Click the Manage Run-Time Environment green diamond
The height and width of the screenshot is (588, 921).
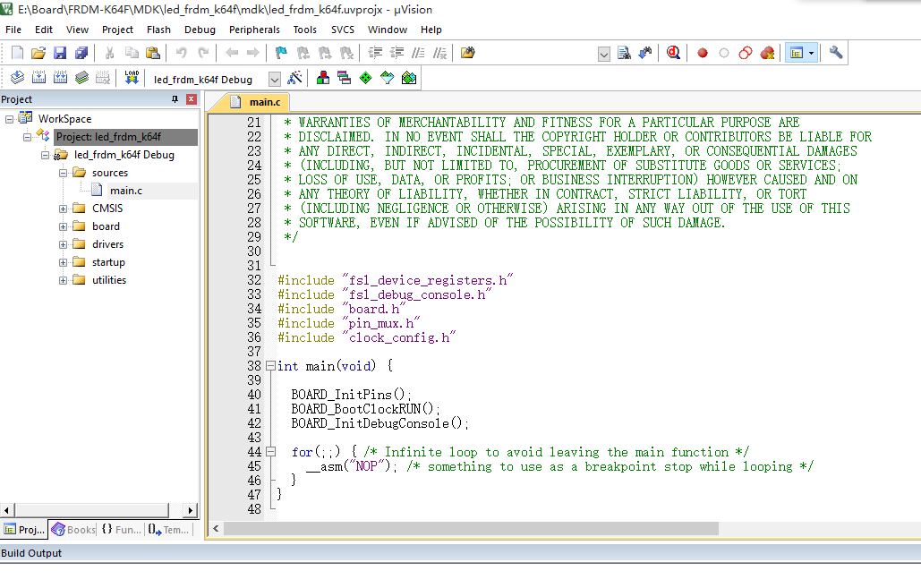click(366, 78)
